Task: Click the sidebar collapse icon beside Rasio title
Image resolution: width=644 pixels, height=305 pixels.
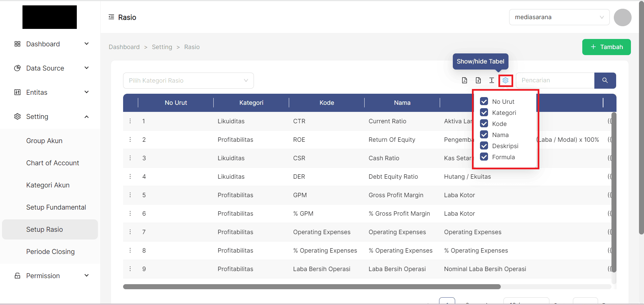Action: (111, 17)
